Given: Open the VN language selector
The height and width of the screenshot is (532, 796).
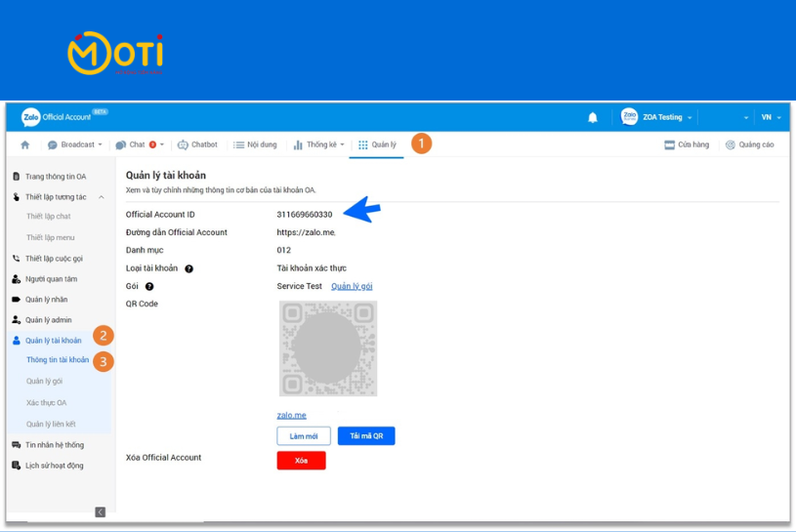Looking at the screenshot, I should click(771, 117).
